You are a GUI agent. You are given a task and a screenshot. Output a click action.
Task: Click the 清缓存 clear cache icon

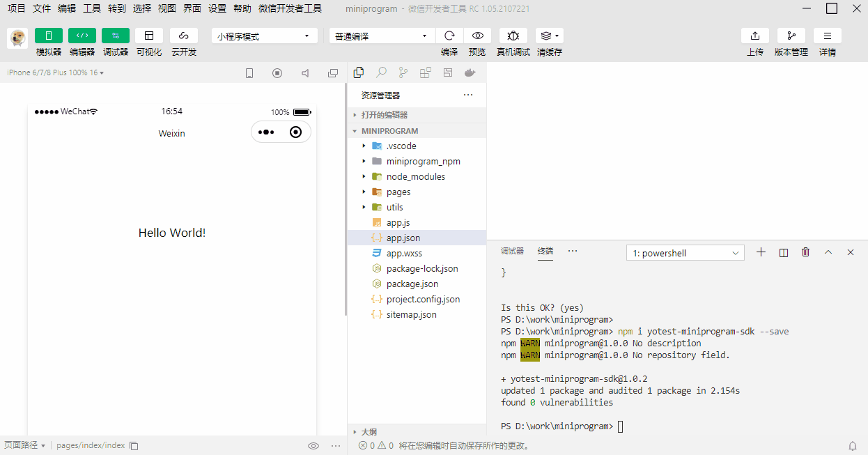(550, 36)
